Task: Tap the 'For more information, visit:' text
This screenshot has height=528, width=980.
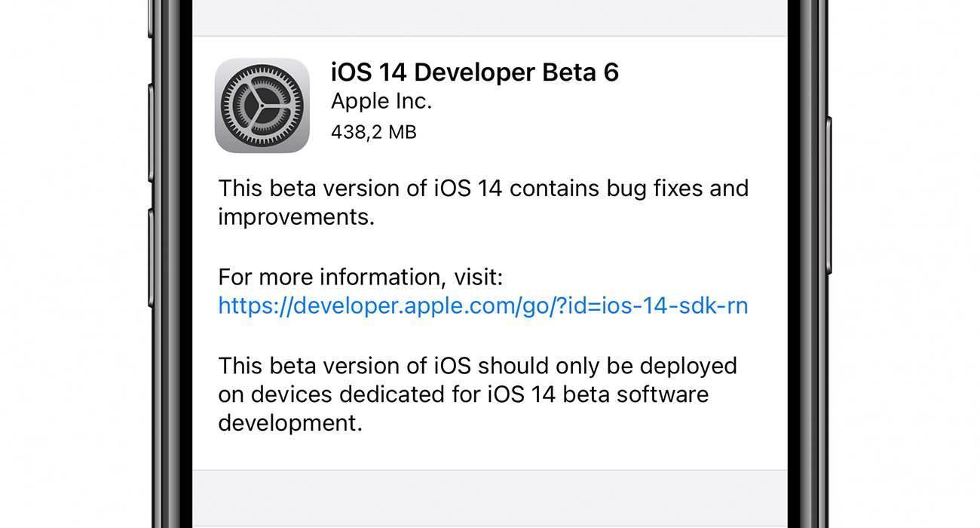Action: [x=360, y=277]
